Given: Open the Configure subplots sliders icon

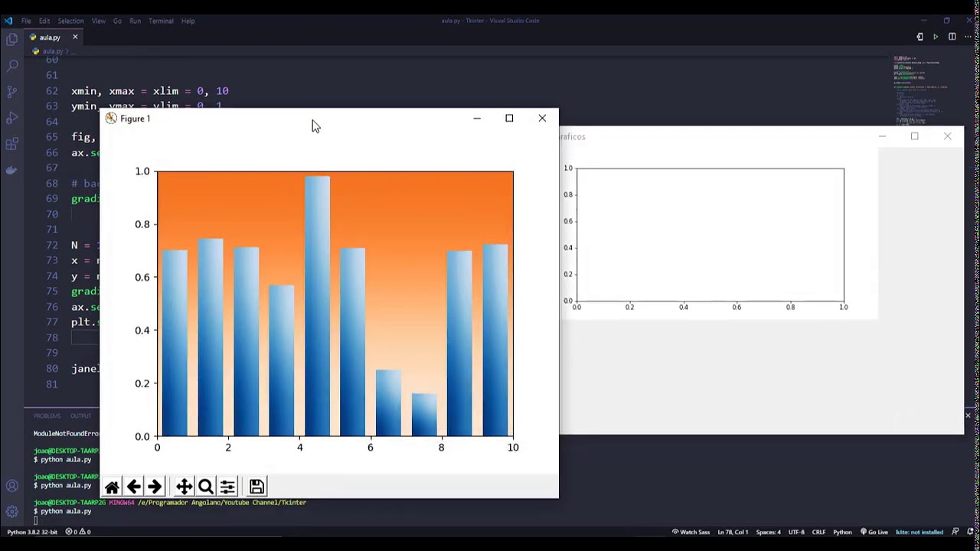Looking at the screenshot, I should point(227,487).
